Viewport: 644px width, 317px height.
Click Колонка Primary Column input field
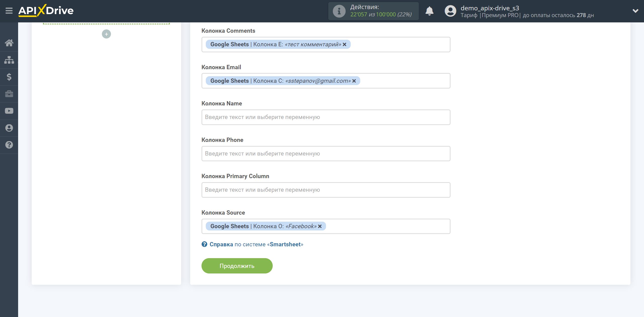pyautogui.click(x=325, y=190)
